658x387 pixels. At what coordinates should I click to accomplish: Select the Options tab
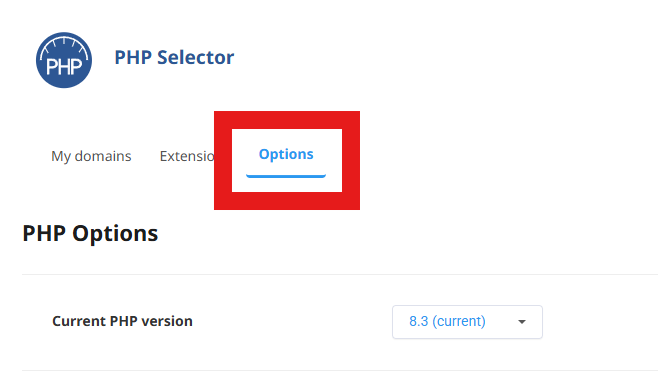point(286,154)
